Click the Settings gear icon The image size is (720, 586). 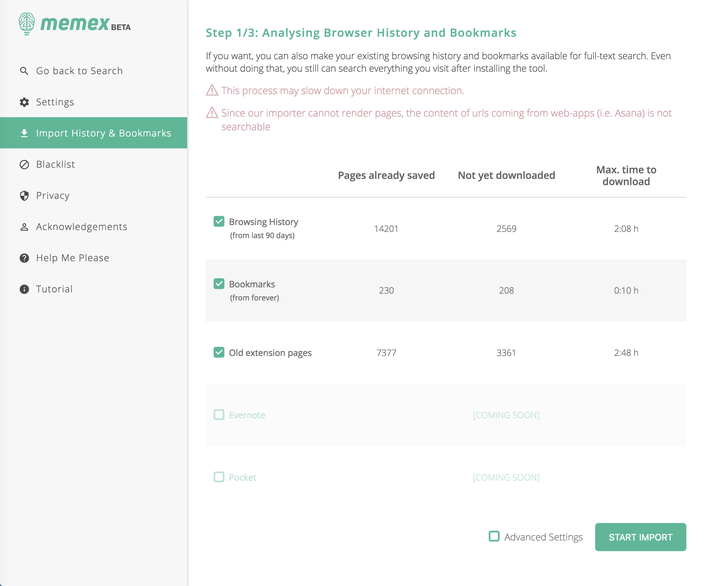pos(24,102)
